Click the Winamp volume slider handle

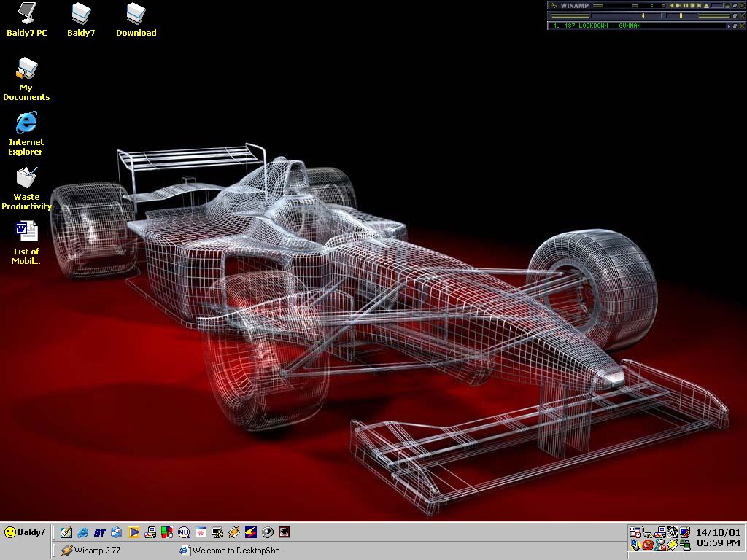click(643, 15)
